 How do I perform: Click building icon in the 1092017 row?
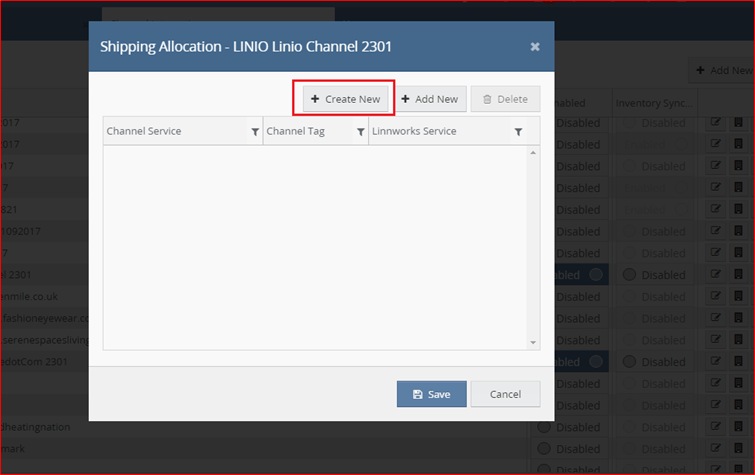point(738,231)
